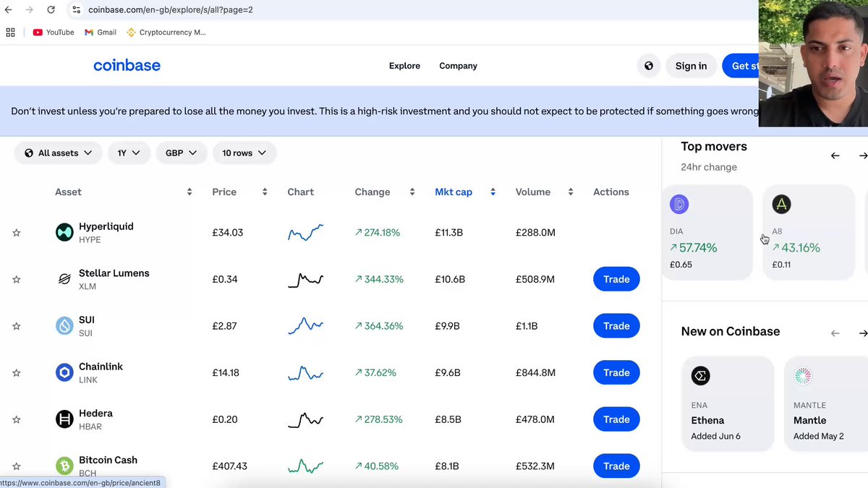Screen dimensions: 868x488
Task: Open the Hedera asset name link
Action: pyautogui.click(x=95, y=414)
